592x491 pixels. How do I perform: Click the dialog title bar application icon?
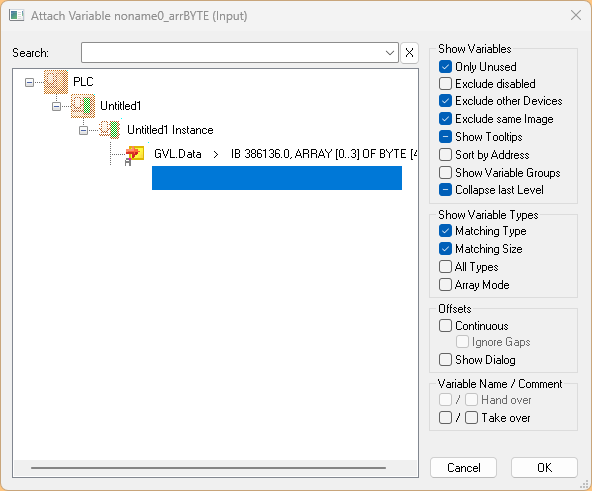point(17,16)
